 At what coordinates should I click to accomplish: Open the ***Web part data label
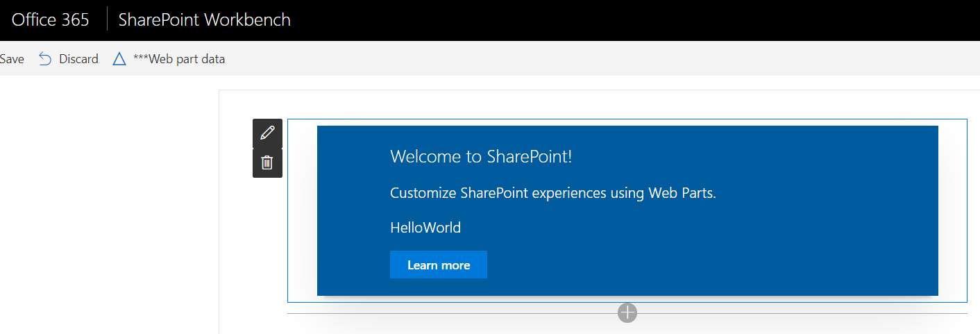pyautogui.click(x=179, y=59)
